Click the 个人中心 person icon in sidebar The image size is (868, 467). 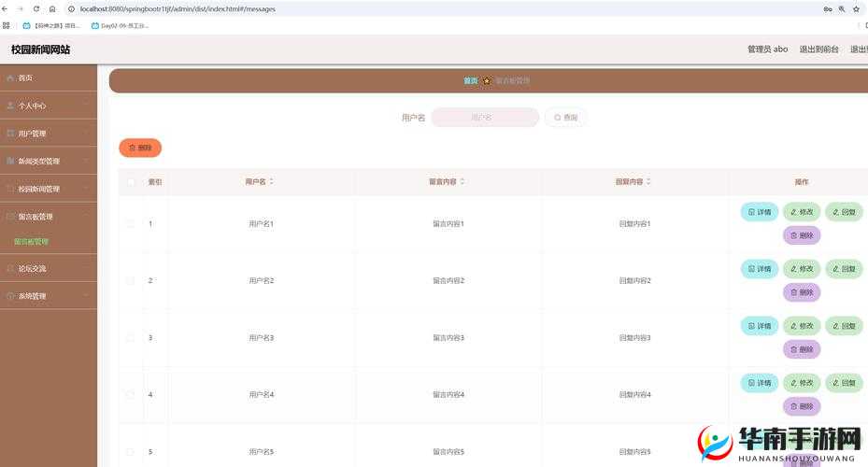point(10,106)
